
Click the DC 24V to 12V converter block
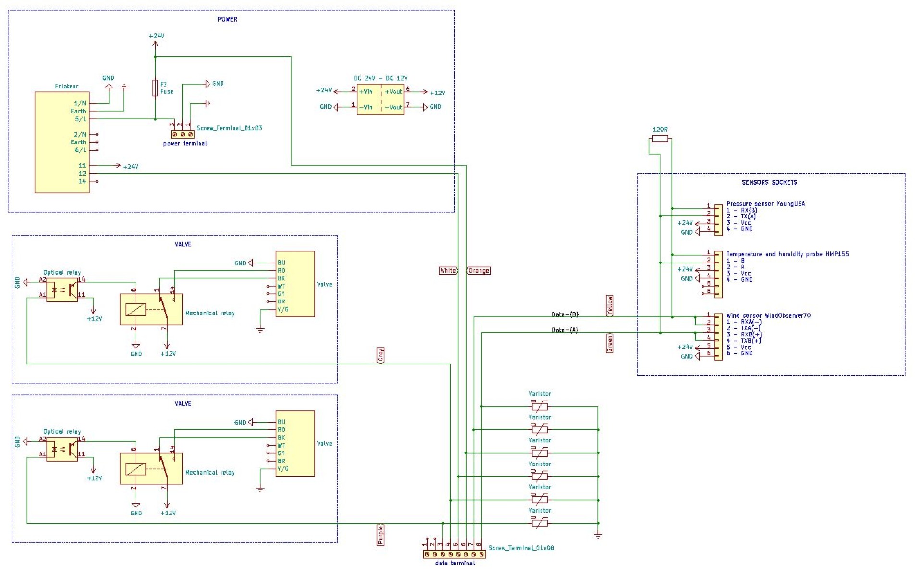(x=380, y=100)
